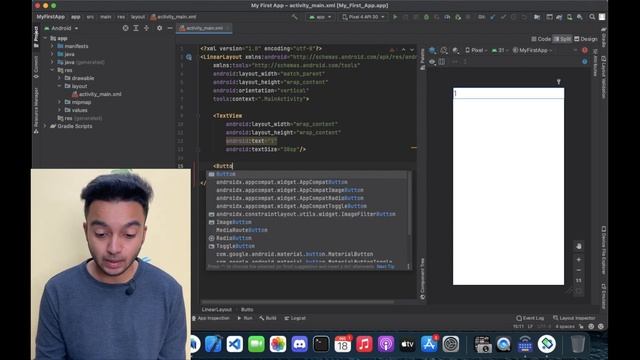The height and width of the screenshot is (360, 640).
Task: Open the Event Log tab
Action: pyautogui.click(x=530, y=318)
